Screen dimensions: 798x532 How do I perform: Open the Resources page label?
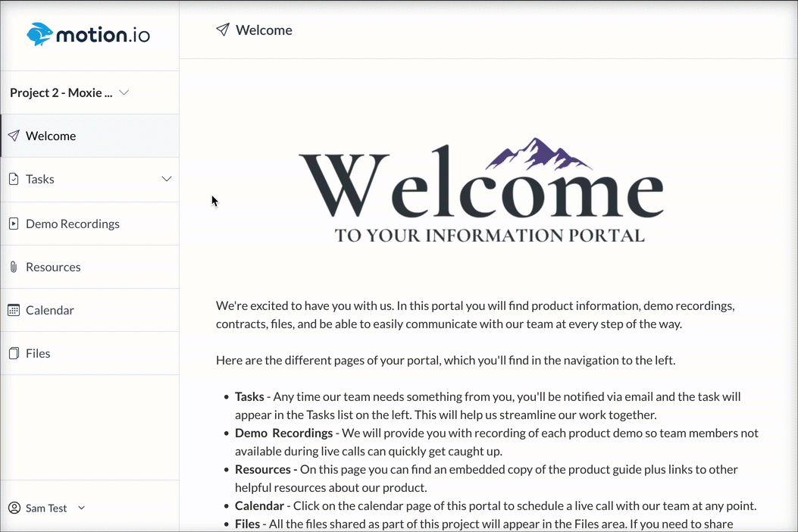tap(53, 267)
